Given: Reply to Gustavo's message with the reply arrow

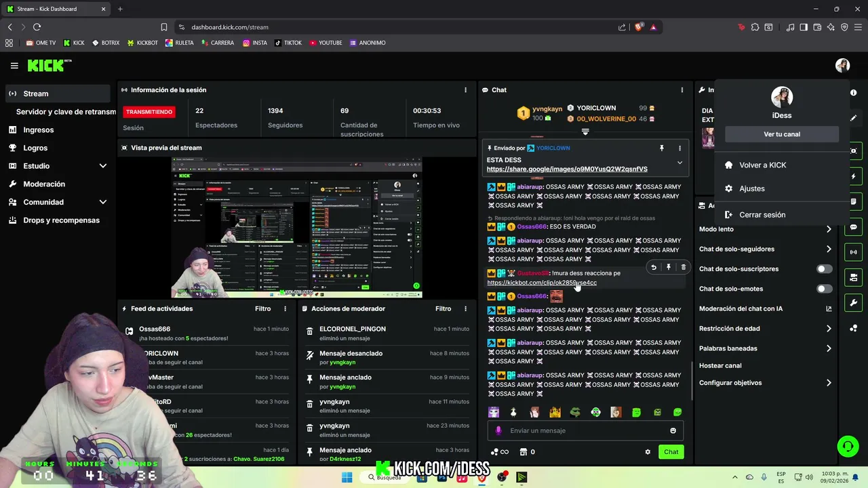Looking at the screenshot, I should coord(654,267).
